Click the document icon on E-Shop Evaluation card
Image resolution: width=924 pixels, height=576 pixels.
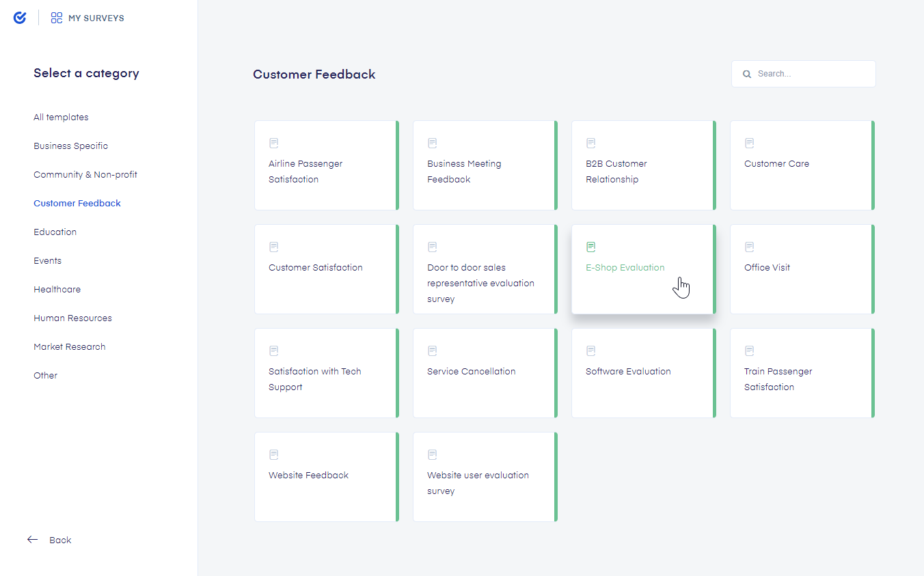point(591,247)
